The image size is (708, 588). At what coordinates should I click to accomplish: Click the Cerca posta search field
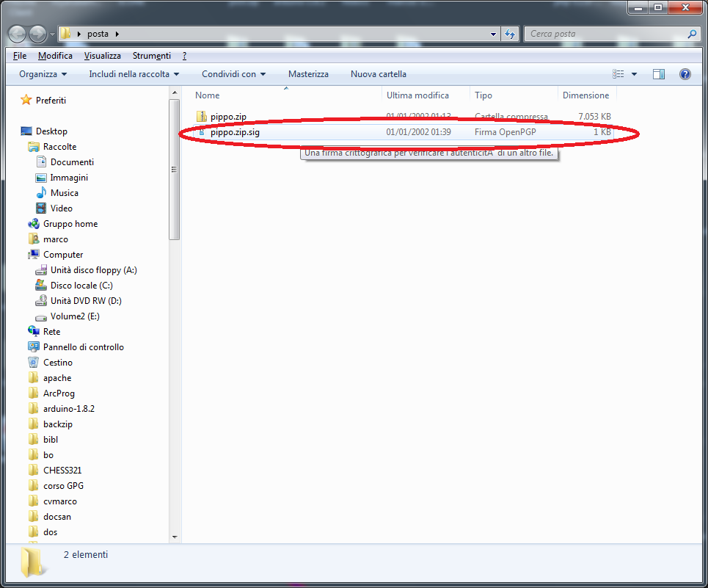[x=605, y=34]
